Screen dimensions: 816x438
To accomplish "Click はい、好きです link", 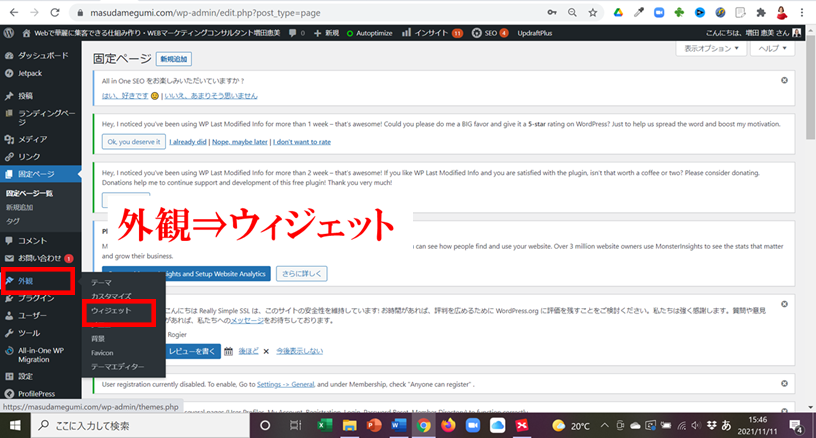I will (125, 96).
